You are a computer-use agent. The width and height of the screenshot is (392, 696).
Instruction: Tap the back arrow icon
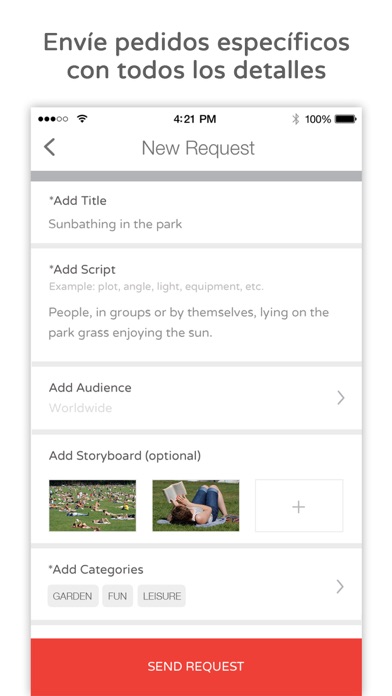coord(49,147)
